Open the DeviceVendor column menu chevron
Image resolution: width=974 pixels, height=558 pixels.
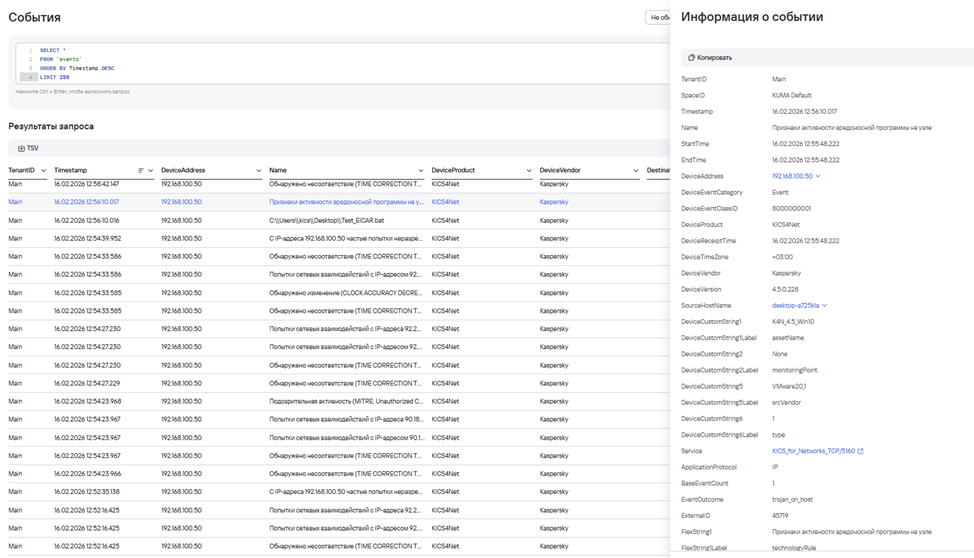coord(636,171)
